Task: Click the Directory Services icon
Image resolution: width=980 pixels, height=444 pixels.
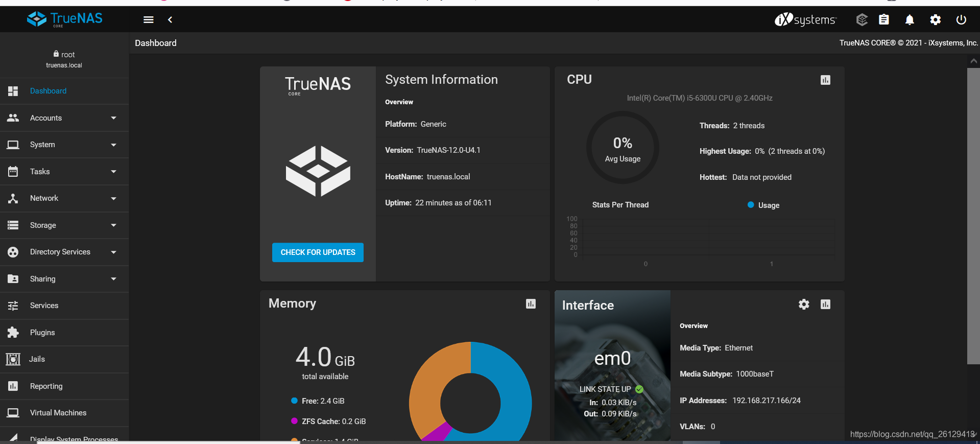Action: click(13, 252)
